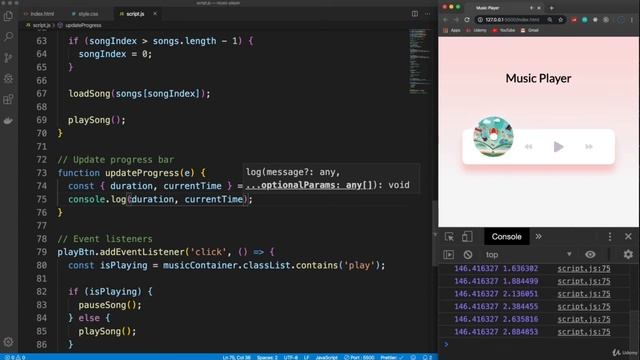Open the editor More Actions menu

click(x=427, y=13)
